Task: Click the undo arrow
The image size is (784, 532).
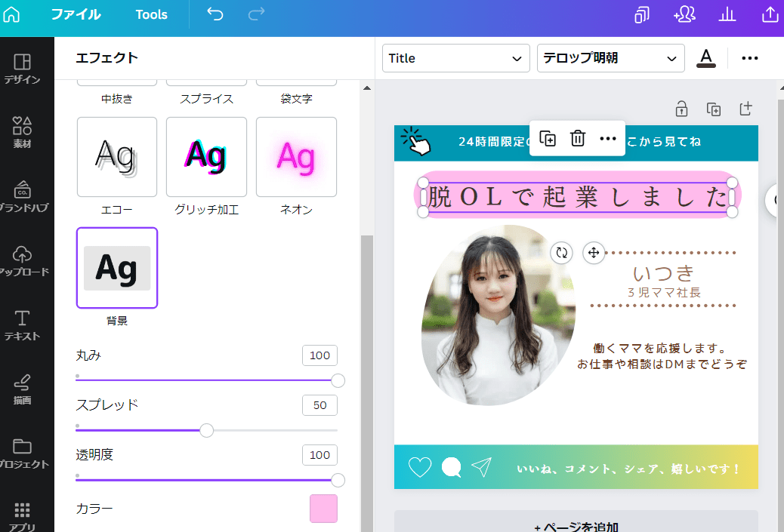Action: click(215, 14)
